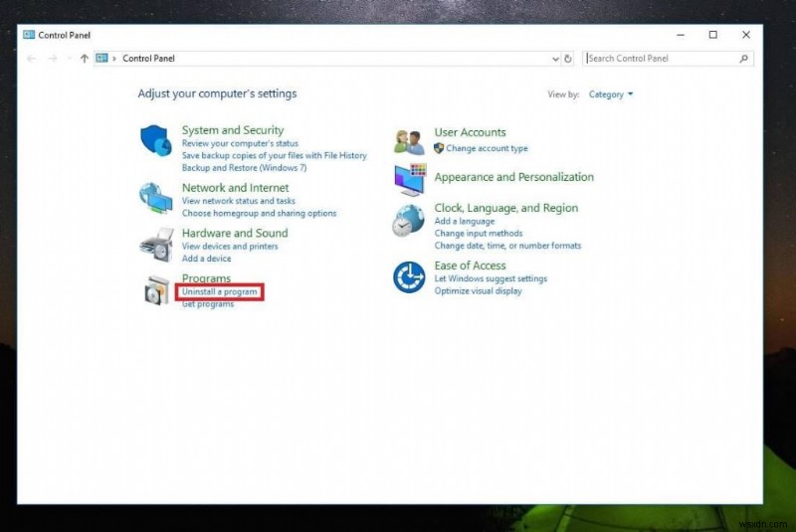
Task: Click the Add a device link
Action: pyautogui.click(x=206, y=259)
